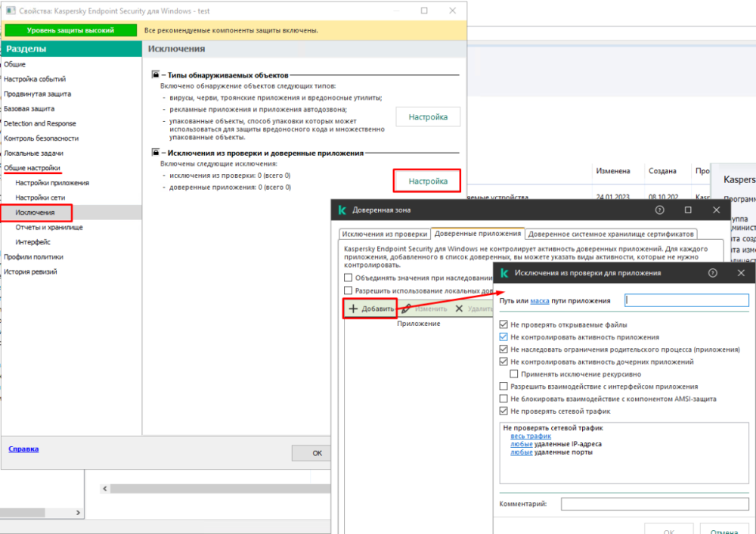Click Отмена in exclusions dialog
756x534 pixels.
pyautogui.click(x=724, y=528)
